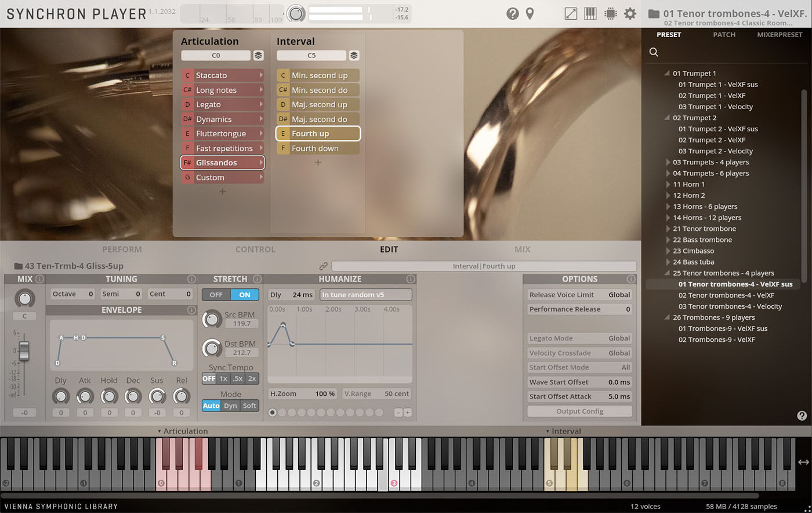Open the MIXERPRESET browser tab

(x=780, y=35)
